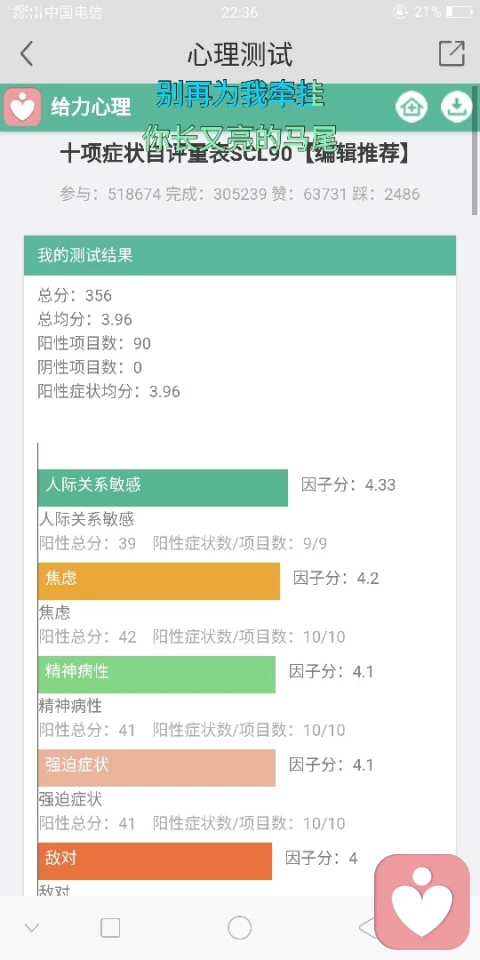Tap the orange 焦虑 bar
Viewport: 480px width, 960px height.
(159, 581)
